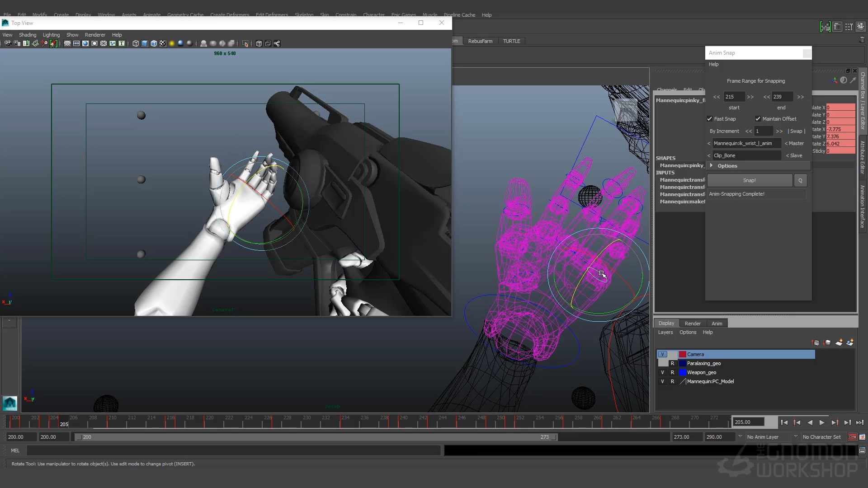
Task: Uncheck the Maintain Offset option
Action: [758, 119]
